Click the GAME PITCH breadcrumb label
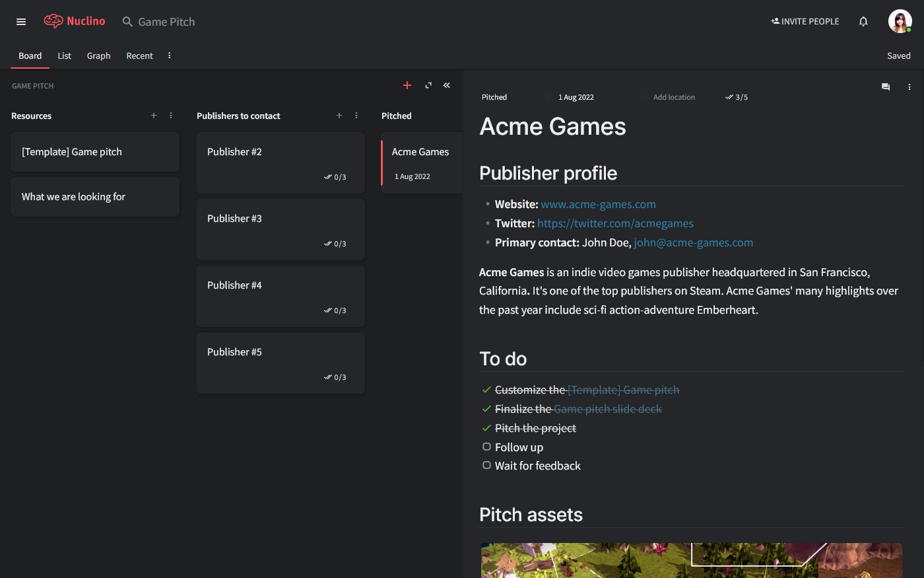924x578 pixels. click(x=33, y=86)
